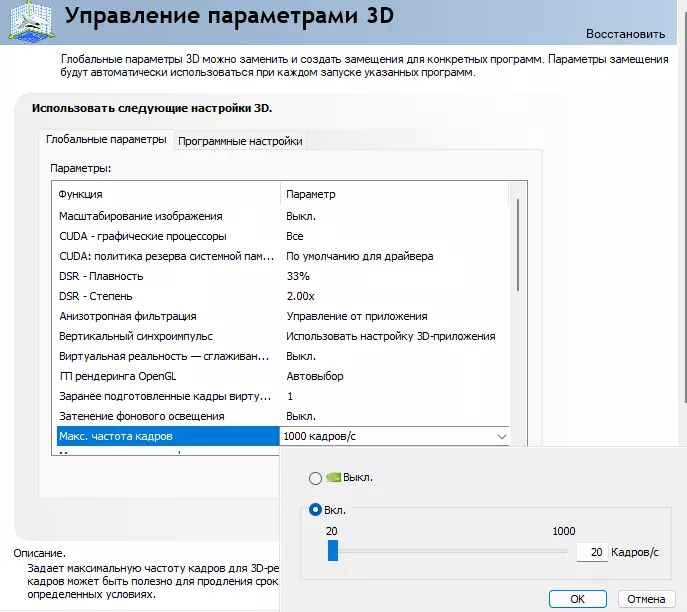Click the frame rate slider handle
The height and width of the screenshot is (612, 687).
(x=333, y=550)
